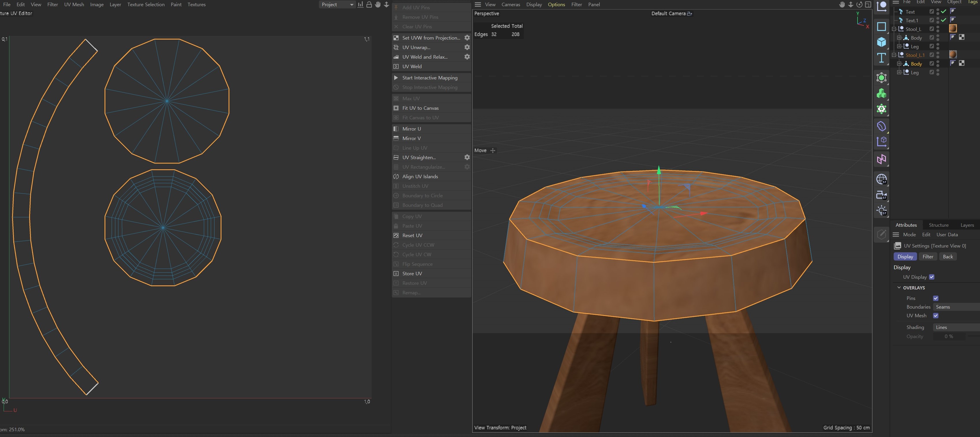Click the viewport rotate camera icon
Image resolution: width=980 pixels, height=437 pixels.
click(x=859, y=5)
